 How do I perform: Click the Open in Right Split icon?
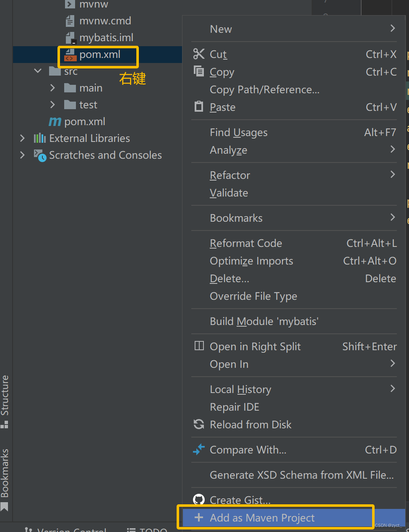[199, 346]
